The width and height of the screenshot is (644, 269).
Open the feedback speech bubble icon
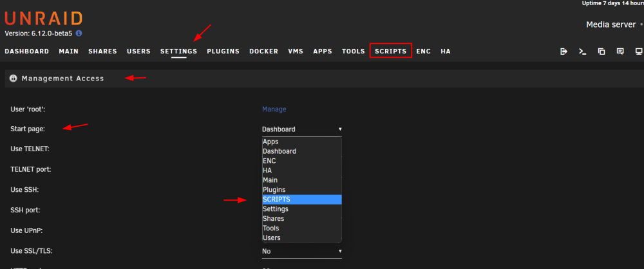coord(620,51)
